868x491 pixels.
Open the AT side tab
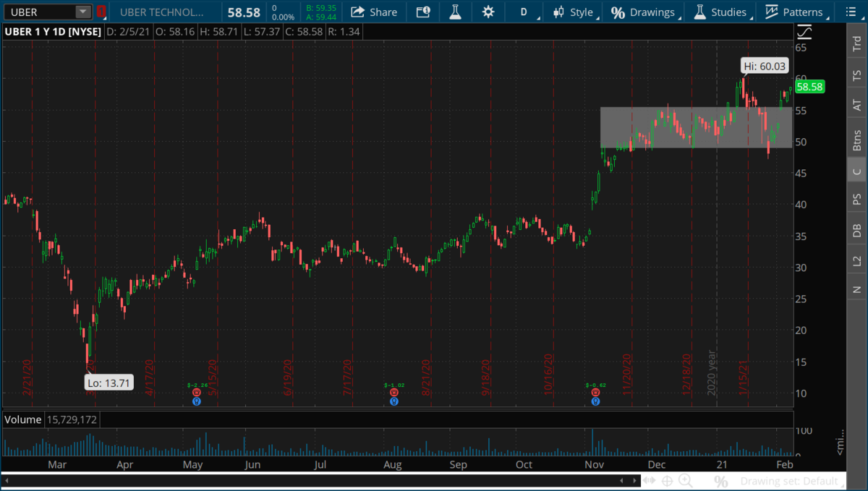[857, 106]
